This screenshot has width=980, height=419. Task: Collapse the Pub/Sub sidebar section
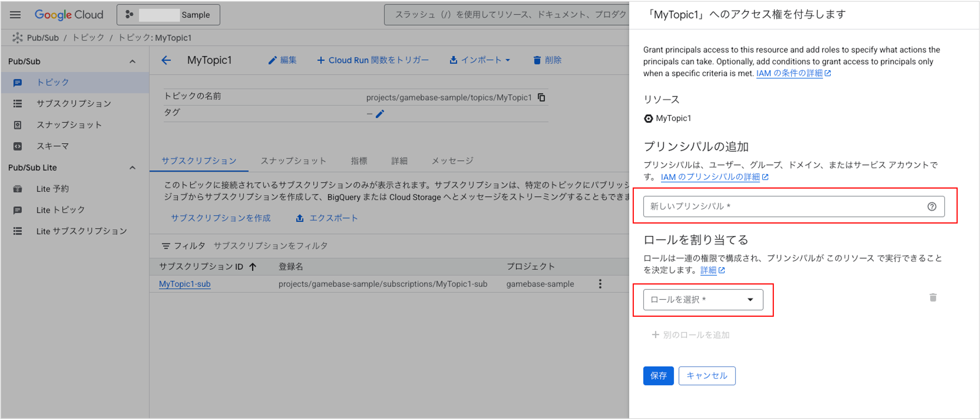pos(132,61)
